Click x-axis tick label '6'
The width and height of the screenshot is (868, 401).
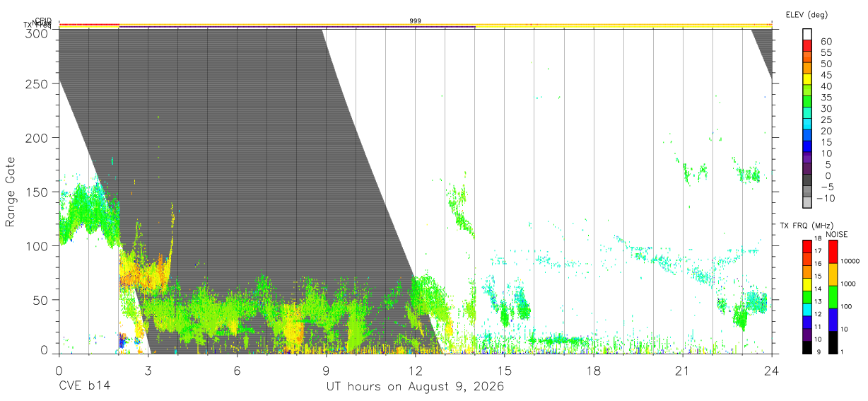pos(237,371)
